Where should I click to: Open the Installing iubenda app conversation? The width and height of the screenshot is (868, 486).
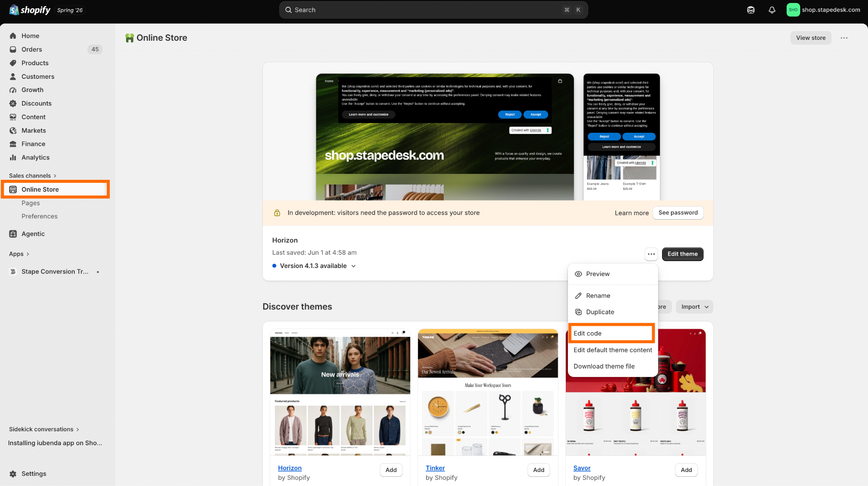[55, 443]
